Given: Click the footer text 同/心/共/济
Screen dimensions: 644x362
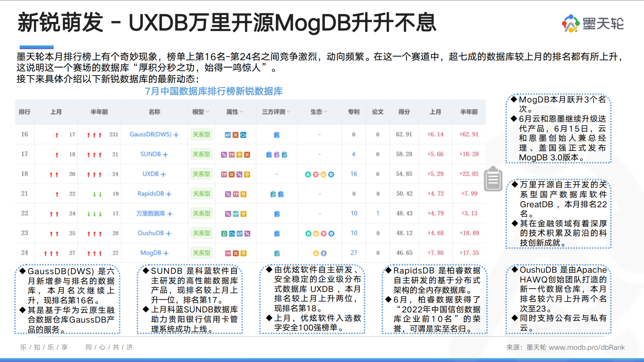Looking at the screenshot, I should click(109, 347).
